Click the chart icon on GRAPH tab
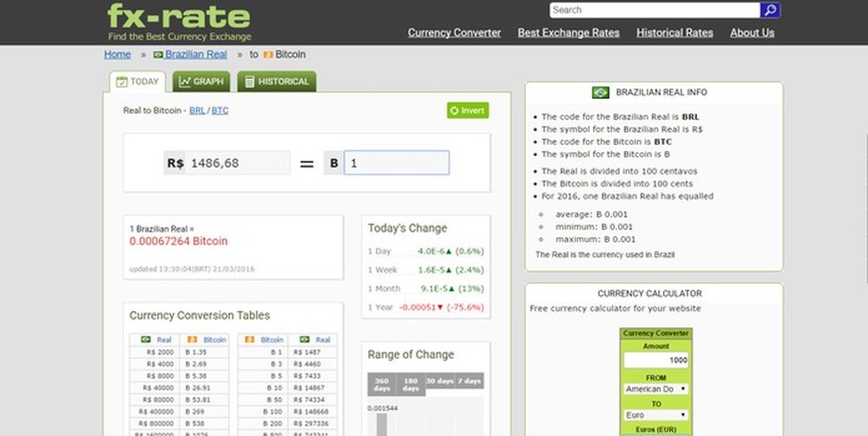Image resolution: width=868 pixels, height=436 pixels. [185, 82]
